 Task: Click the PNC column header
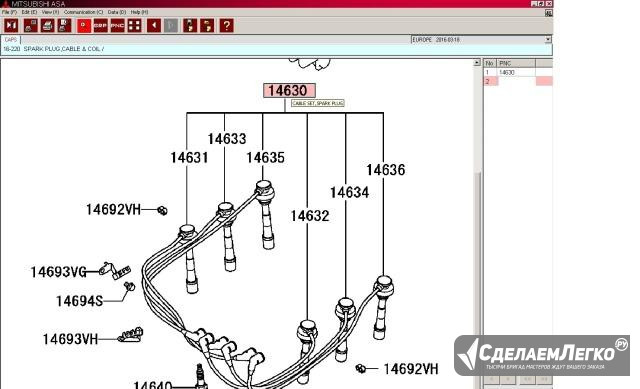[516, 63]
